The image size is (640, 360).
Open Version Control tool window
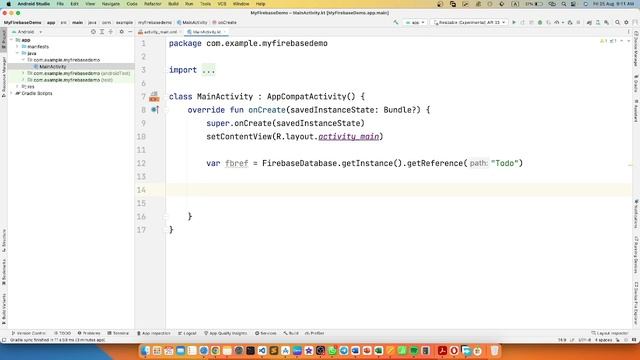29,333
